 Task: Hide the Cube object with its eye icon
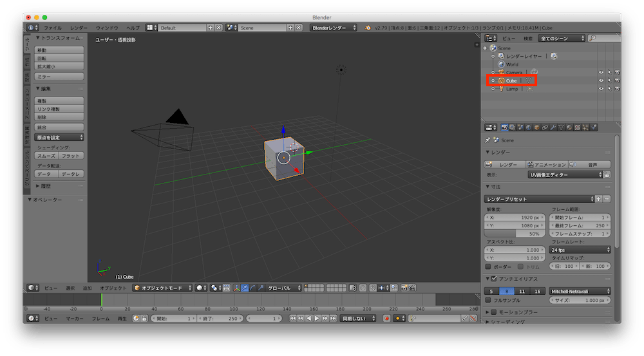coord(601,80)
